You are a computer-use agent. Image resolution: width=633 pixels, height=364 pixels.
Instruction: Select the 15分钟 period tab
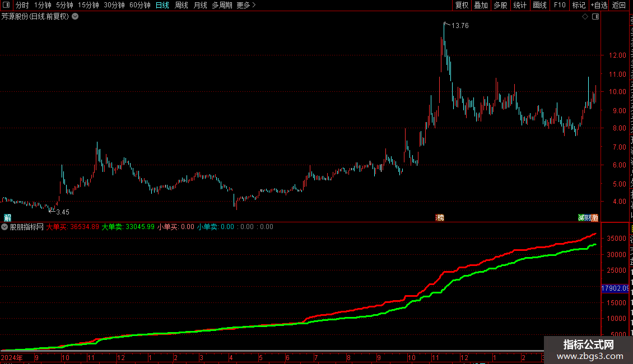coord(89,5)
